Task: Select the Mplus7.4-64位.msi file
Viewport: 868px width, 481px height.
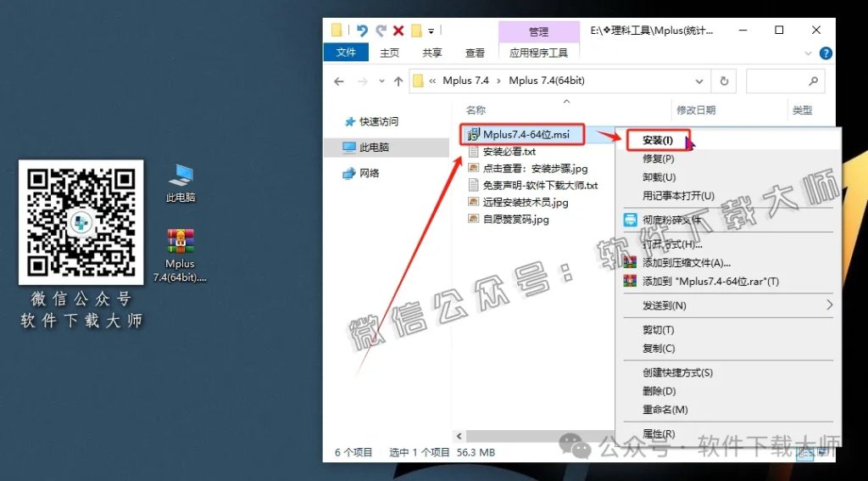Action: pyautogui.click(x=526, y=134)
